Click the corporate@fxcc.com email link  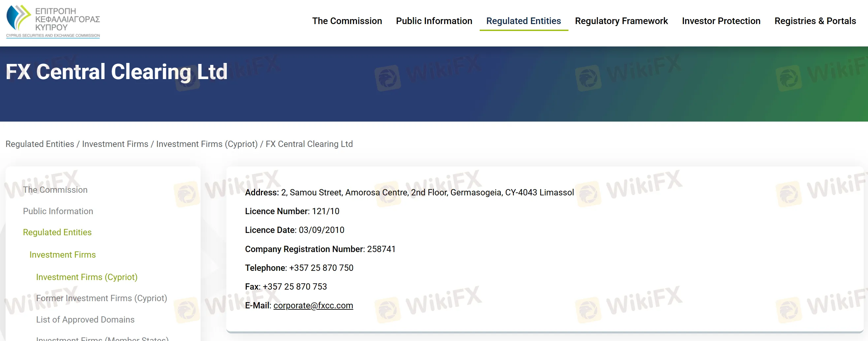point(313,305)
